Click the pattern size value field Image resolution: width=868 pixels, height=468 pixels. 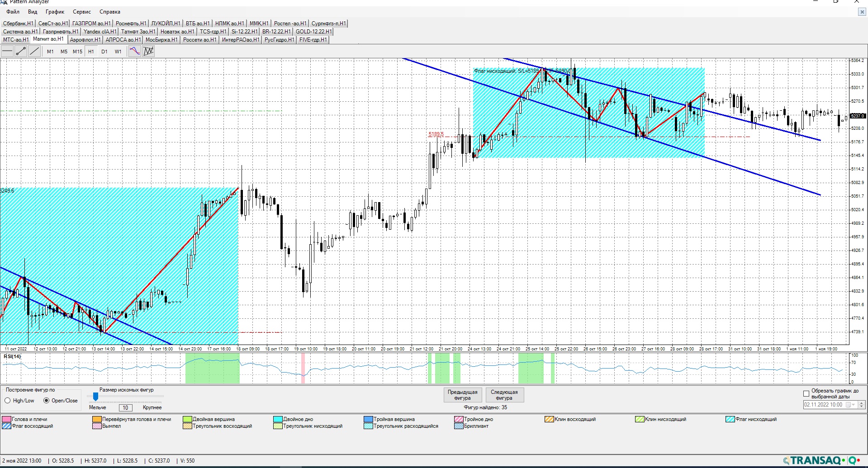click(x=125, y=408)
